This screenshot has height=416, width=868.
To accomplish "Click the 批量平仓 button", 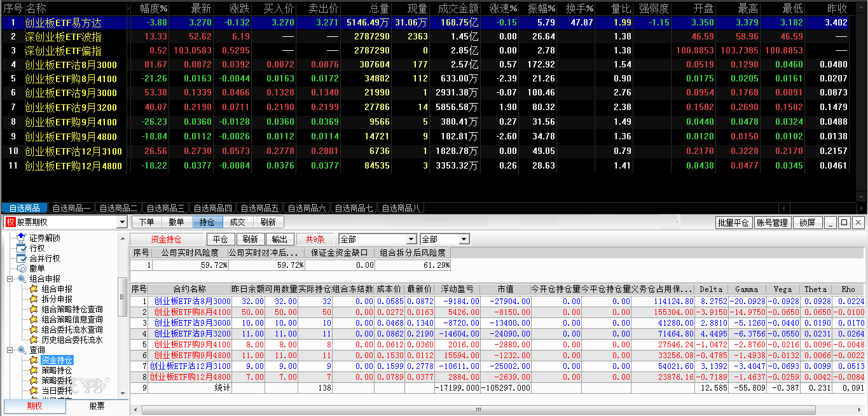I will click(734, 223).
